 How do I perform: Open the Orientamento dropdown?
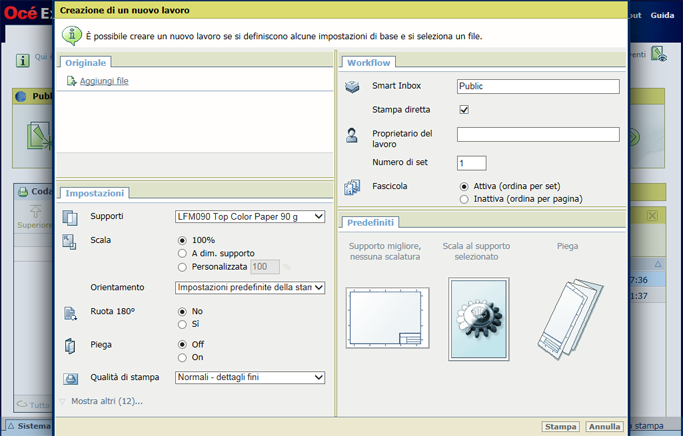point(250,287)
